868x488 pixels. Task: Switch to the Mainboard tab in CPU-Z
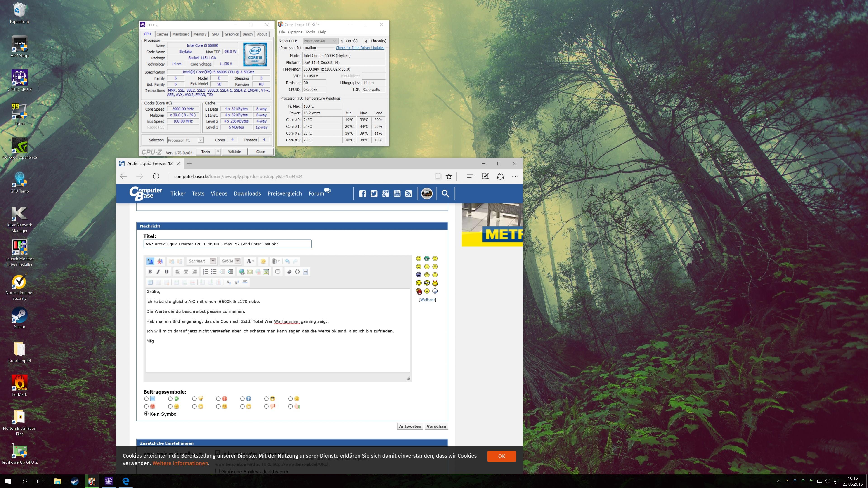[181, 34]
